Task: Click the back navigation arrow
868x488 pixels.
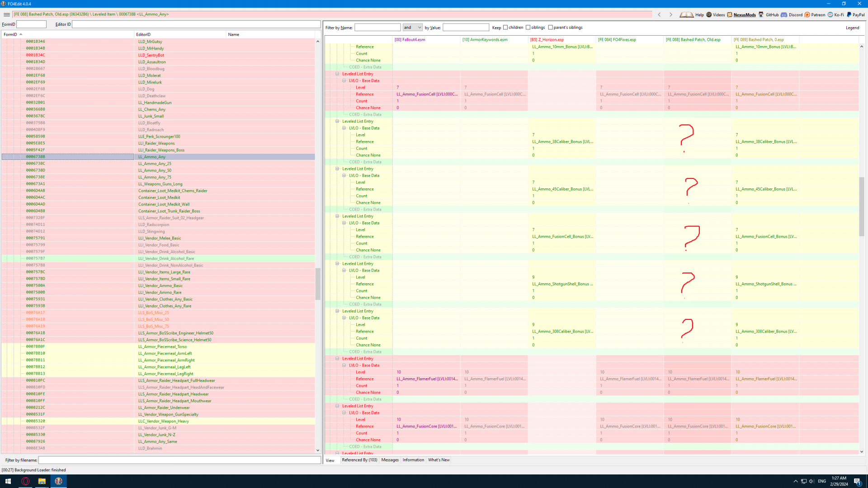Action: coord(659,14)
